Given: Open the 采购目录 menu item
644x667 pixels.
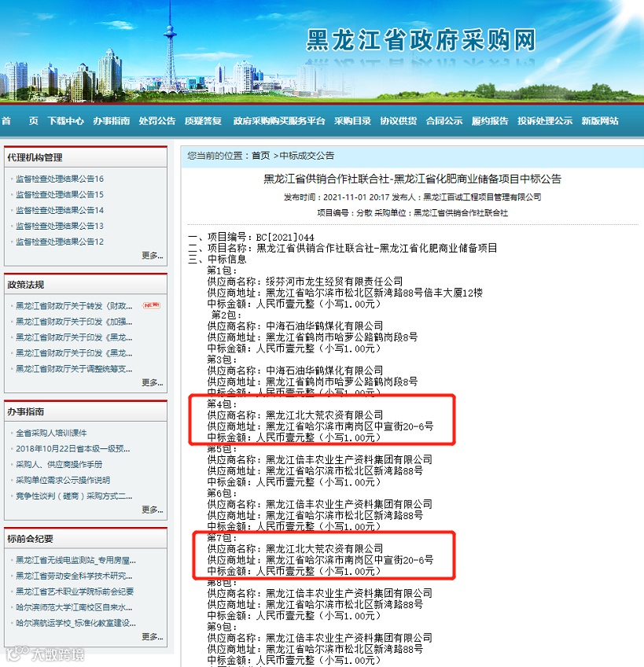Looking at the screenshot, I should click(x=352, y=121).
